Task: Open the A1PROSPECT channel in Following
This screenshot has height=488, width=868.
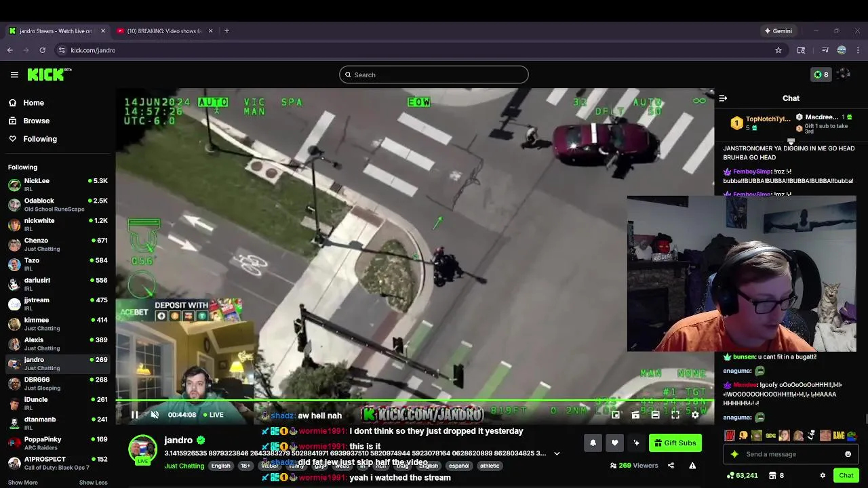Action: coord(58,463)
